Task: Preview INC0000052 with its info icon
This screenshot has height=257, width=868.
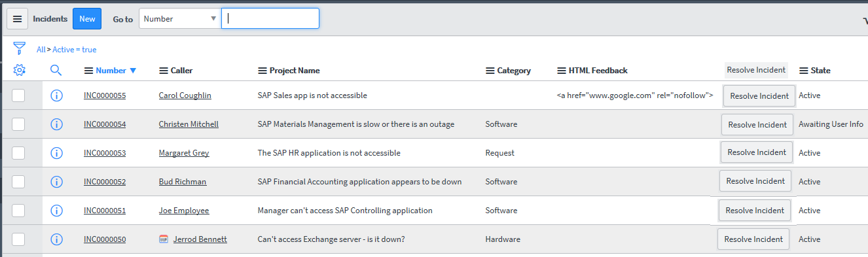Action: pyautogui.click(x=56, y=182)
